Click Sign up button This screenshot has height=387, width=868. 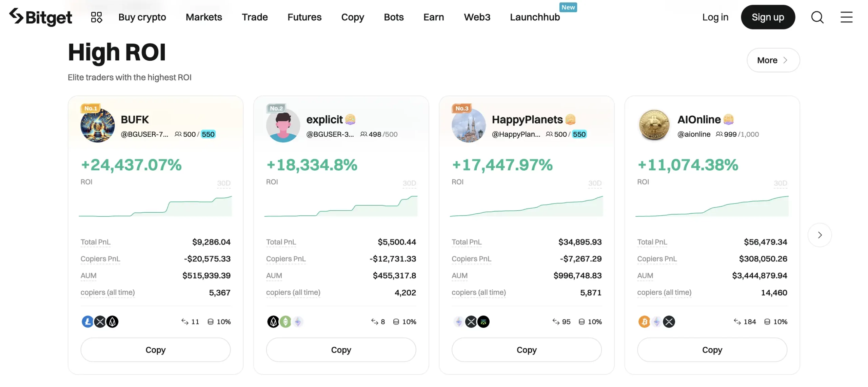[x=768, y=17]
